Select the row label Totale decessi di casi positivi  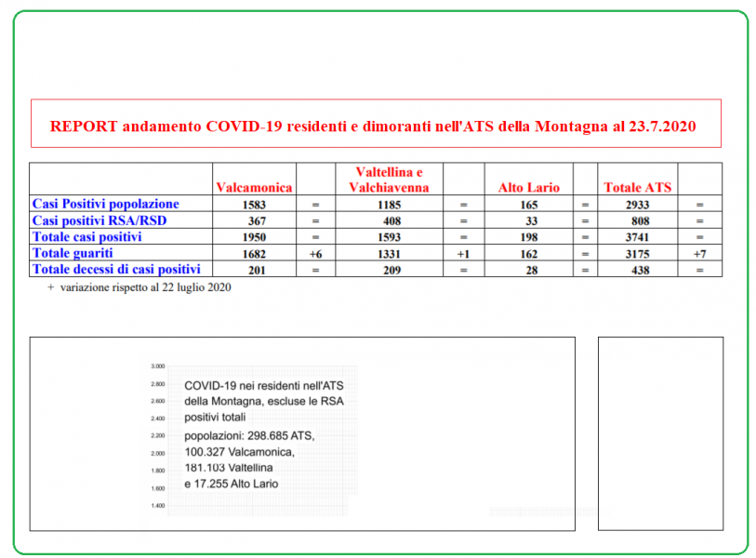click(x=116, y=269)
